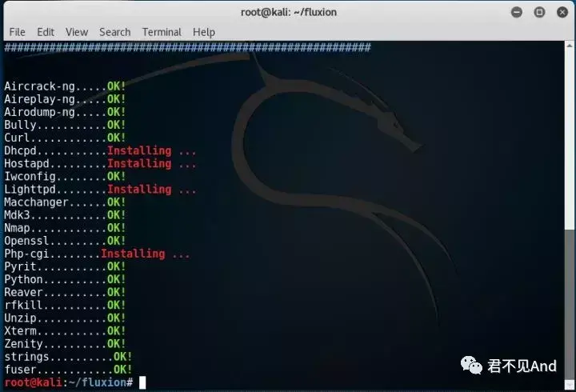
Task: Click the vertical scrollbar thumb
Action: click(570, 305)
